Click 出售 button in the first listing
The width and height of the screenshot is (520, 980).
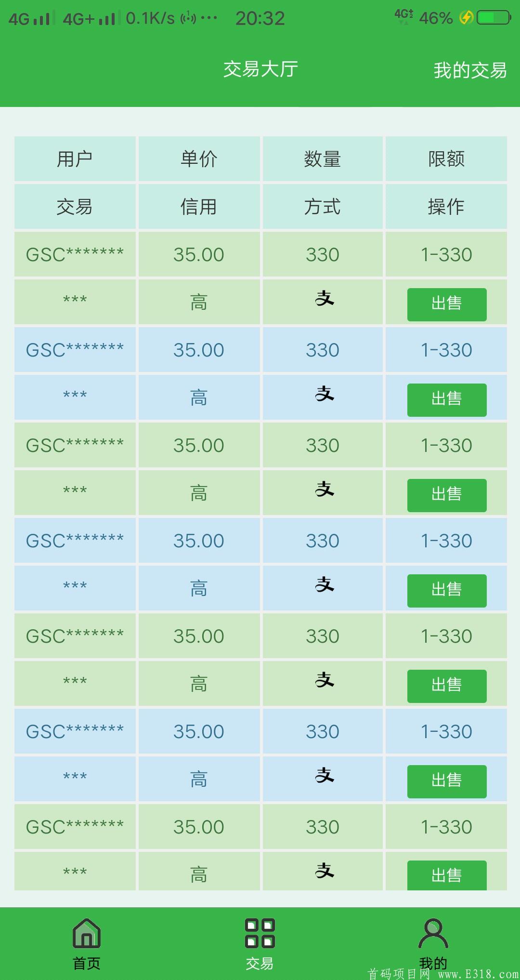[x=447, y=305]
